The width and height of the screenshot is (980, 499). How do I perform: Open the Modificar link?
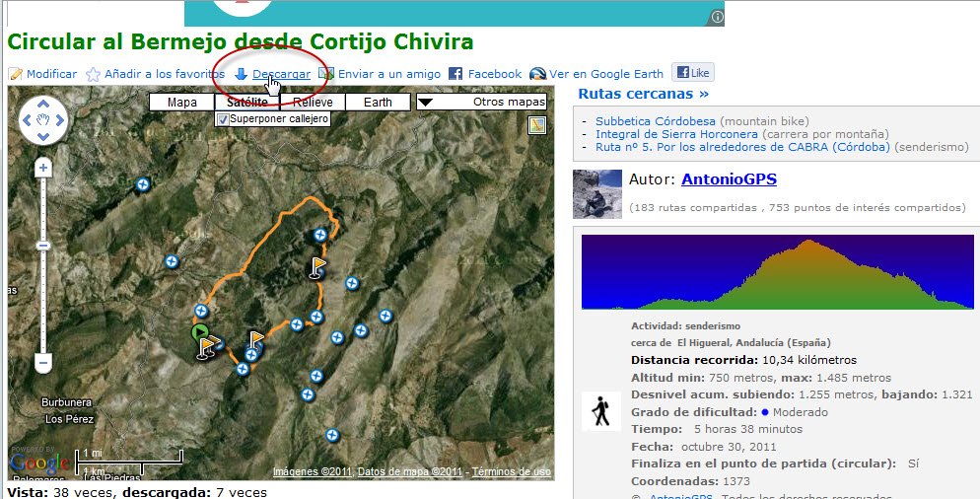[x=52, y=74]
